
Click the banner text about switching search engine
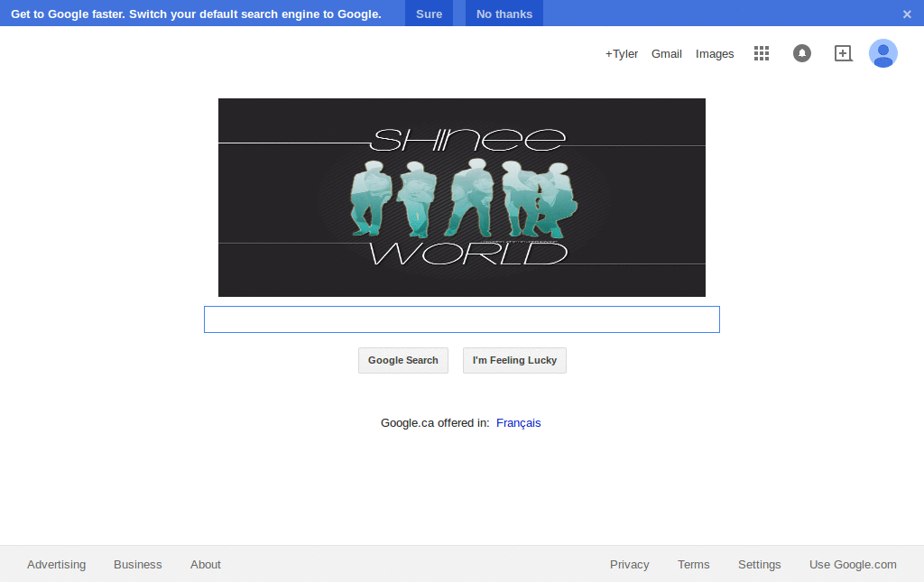[x=196, y=14]
